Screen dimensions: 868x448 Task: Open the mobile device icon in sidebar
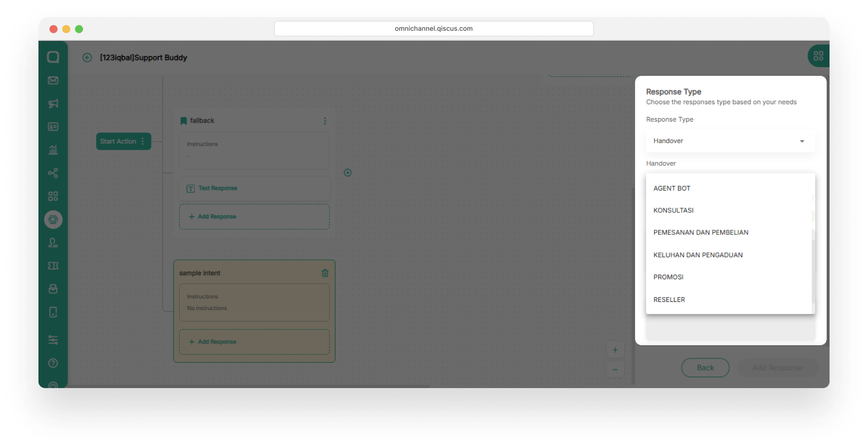[53, 312]
